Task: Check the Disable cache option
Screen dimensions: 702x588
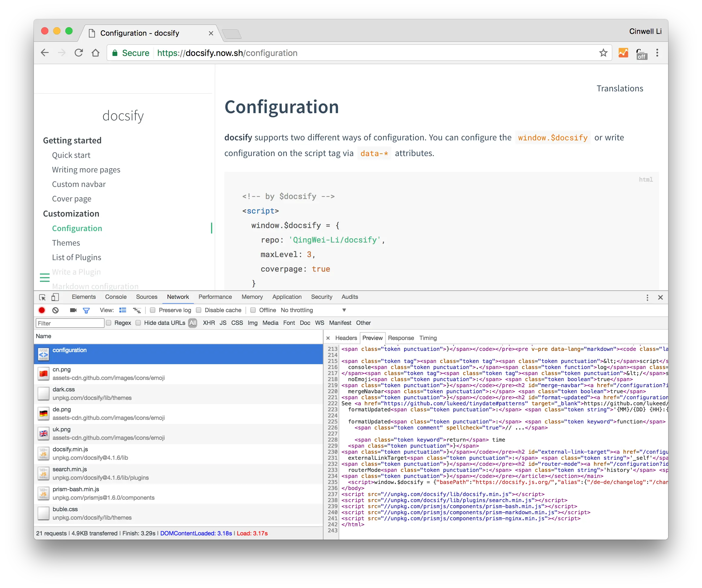Action: click(x=199, y=310)
